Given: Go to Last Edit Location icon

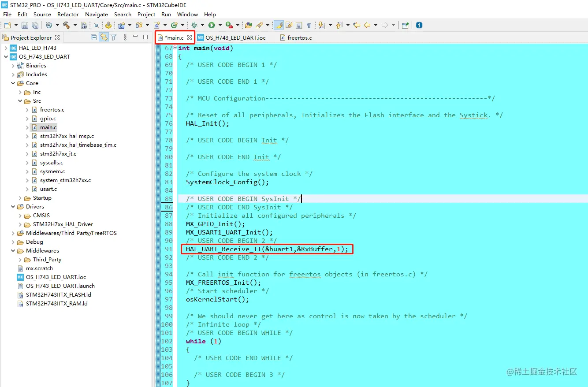Looking at the screenshot, I should (357, 25).
